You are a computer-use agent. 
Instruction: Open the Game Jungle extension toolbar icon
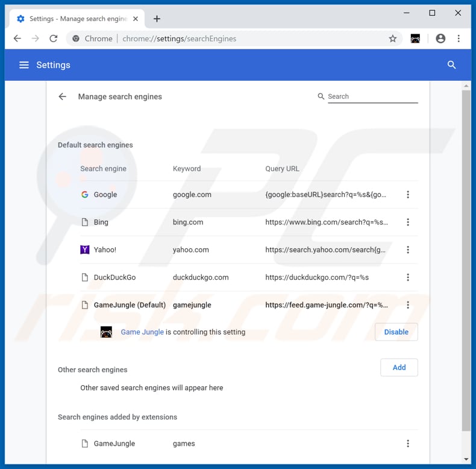[x=415, y=39]
